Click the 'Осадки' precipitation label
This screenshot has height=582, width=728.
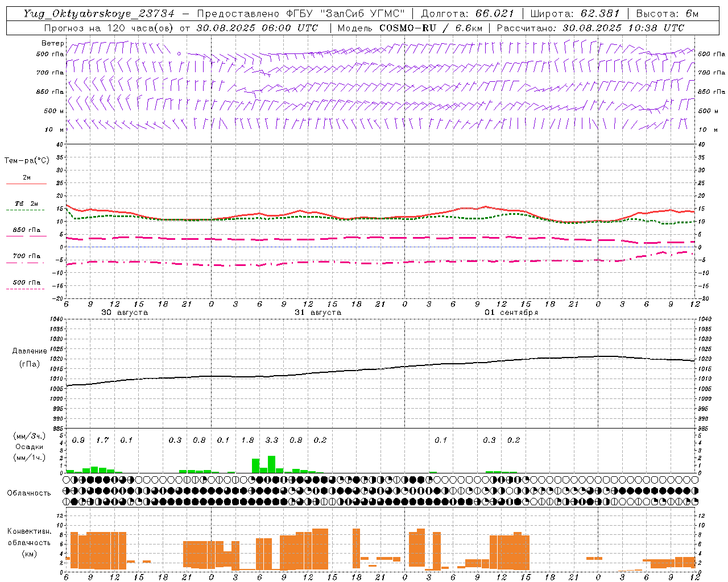pyautogui.click(x=30, y=447)
